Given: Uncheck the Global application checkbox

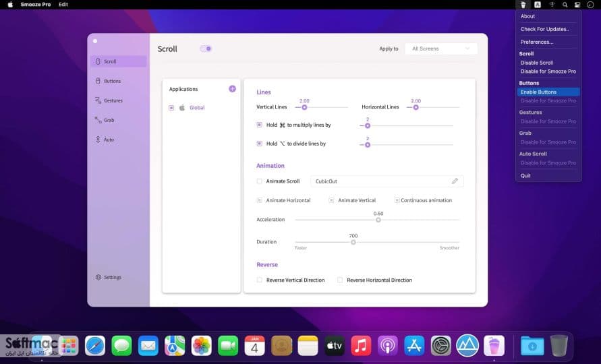Looking at the screenshot, I should pos(171,108).
